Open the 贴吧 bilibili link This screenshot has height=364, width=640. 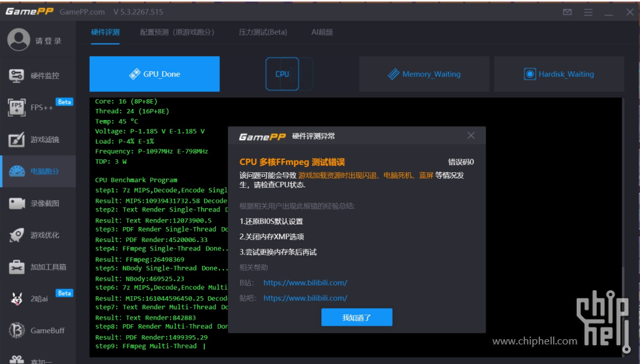(x=306, y=298)
